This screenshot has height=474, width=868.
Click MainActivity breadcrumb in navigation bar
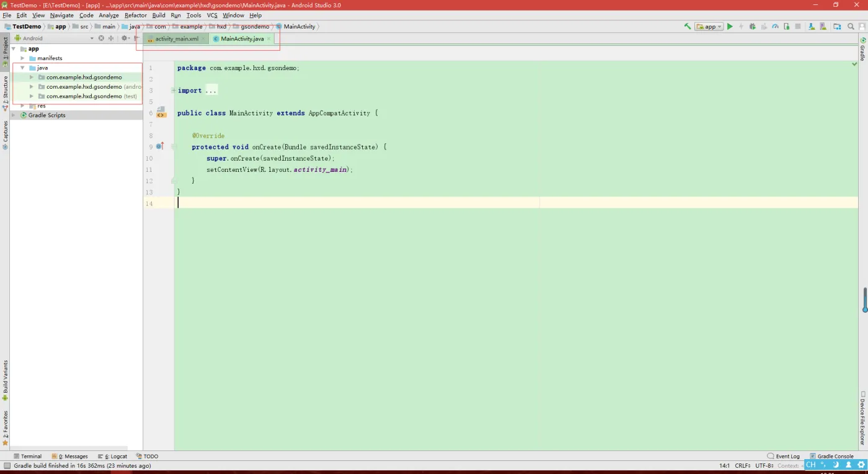[296, 27]
